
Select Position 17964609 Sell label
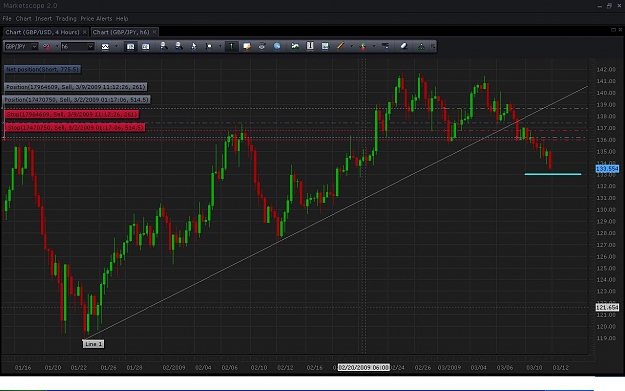click(x=75, y=87)
